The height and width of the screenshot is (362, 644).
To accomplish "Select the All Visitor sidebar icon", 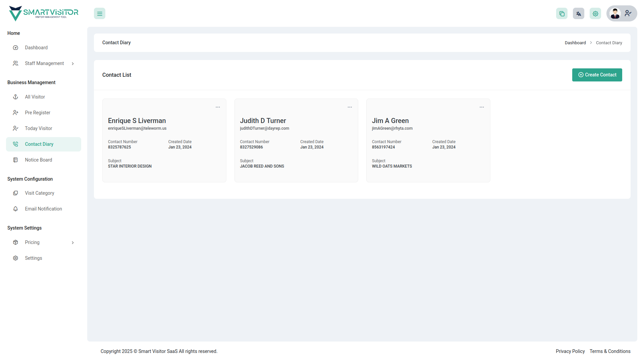I will tap(15, 97).
